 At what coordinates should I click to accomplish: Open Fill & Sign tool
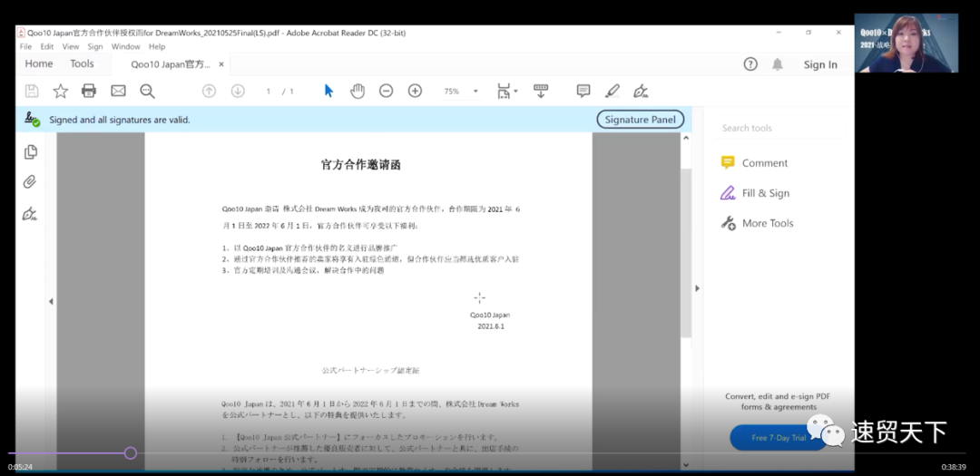tap(755, 193)
